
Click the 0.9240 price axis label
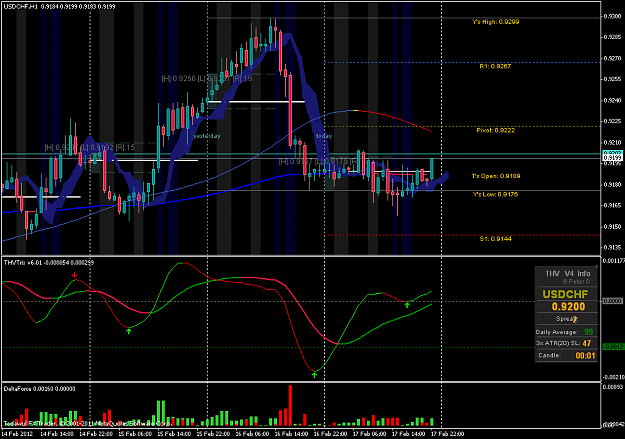tap(612, 100)
